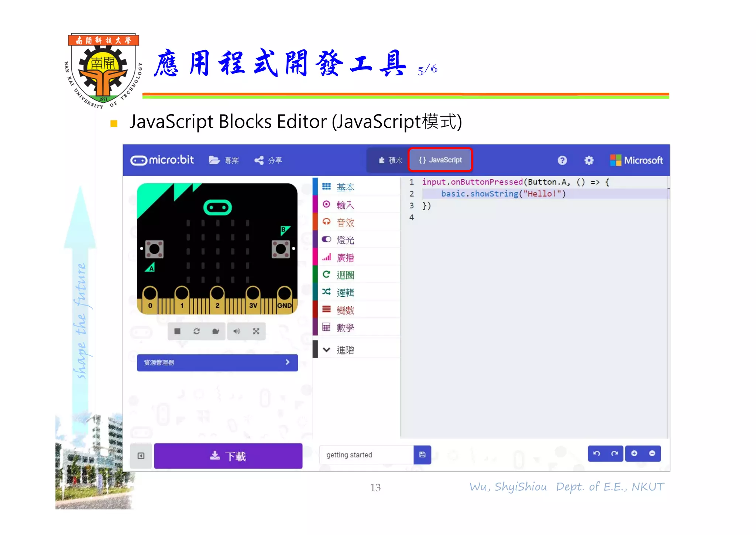756x535 pixels.
Task: Click pin 1 on simulated micro:bit
Action: 182,299
